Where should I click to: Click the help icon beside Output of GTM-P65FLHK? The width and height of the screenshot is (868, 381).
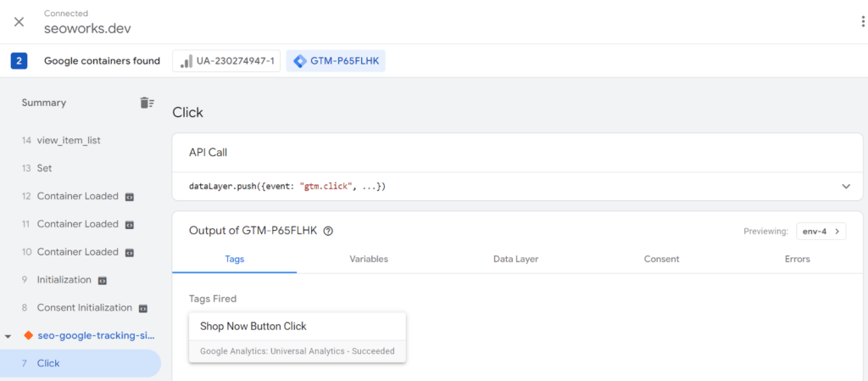tap(328, 231)
